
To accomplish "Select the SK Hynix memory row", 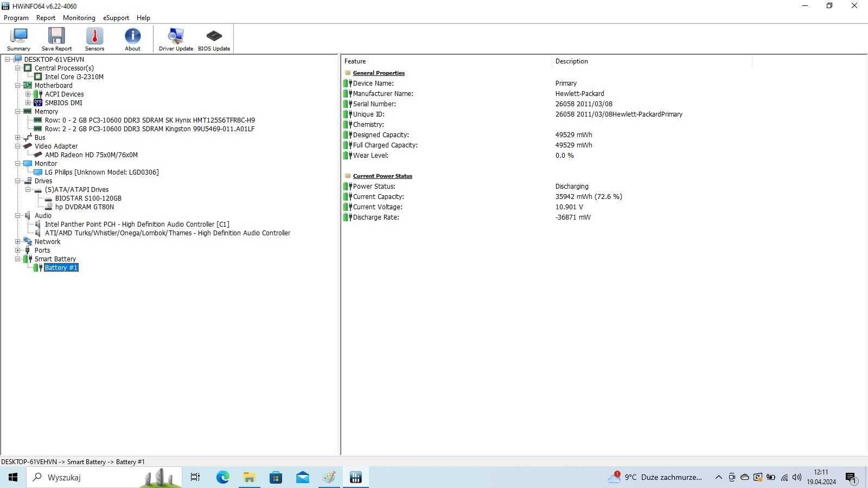I will click(150, 120).
